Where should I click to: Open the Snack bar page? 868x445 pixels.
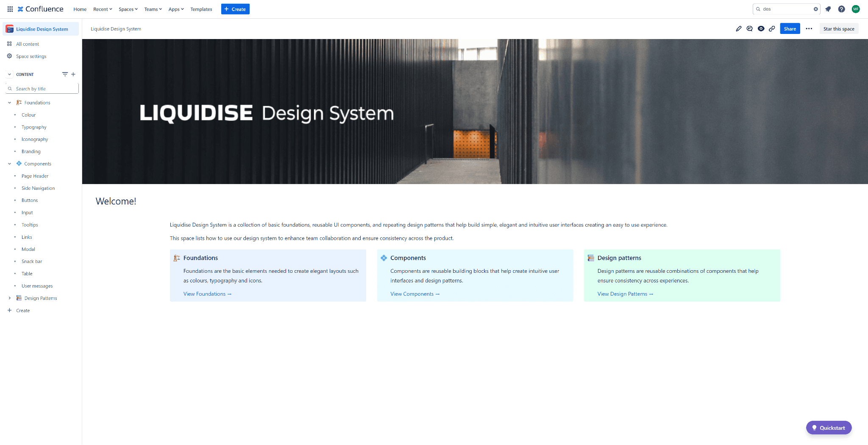tap(32, 262)
